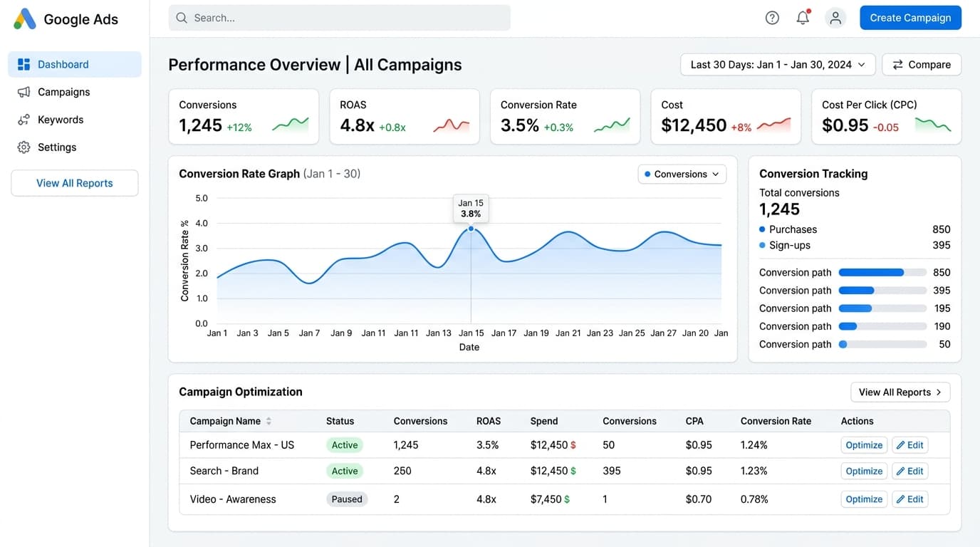
Task: Open Settings in sidebar
Action: [x=75, y=147]
